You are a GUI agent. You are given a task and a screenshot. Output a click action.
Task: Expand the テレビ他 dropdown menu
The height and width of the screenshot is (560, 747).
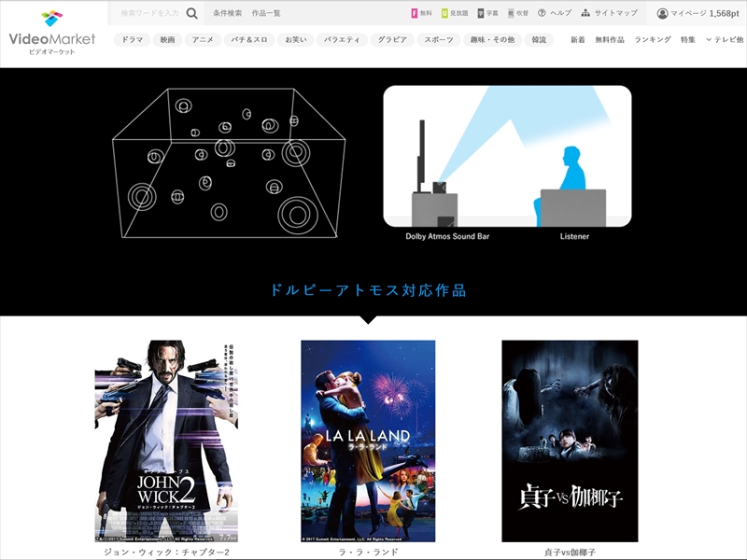pos(725,40)
